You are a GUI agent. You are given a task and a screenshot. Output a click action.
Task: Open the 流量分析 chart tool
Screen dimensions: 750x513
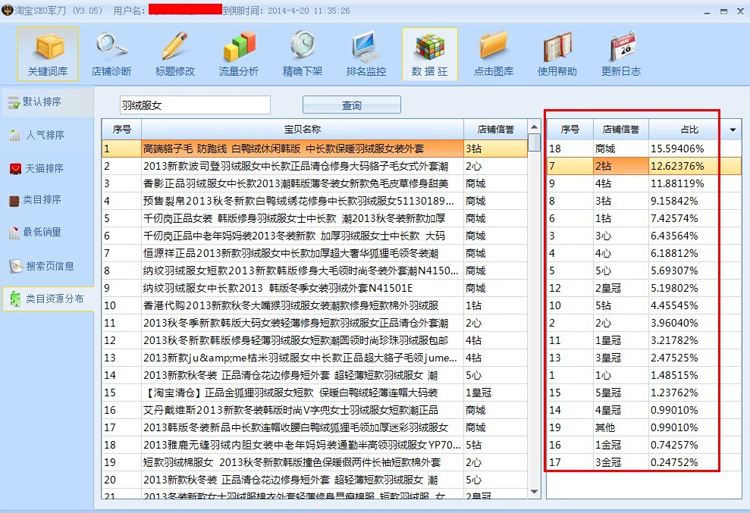click(x=239, y=54)
